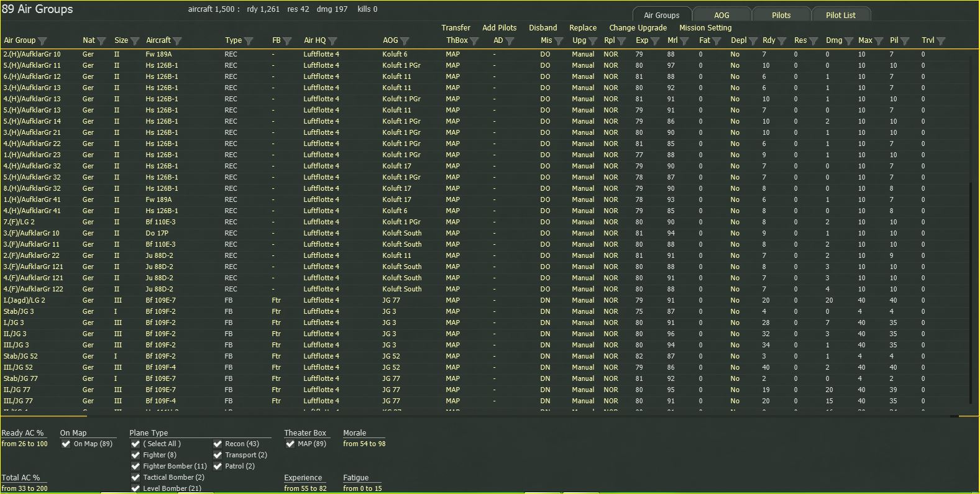The image size is (980, 494).
Task: Select air group "1.(H)/AufklarGr 23"
Action: pos(32,155)
